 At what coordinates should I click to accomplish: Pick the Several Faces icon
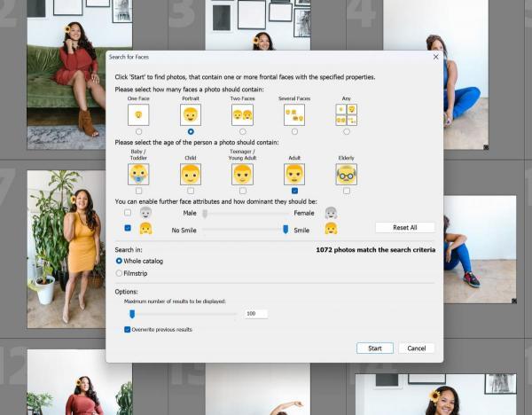[x=294, y=114]
